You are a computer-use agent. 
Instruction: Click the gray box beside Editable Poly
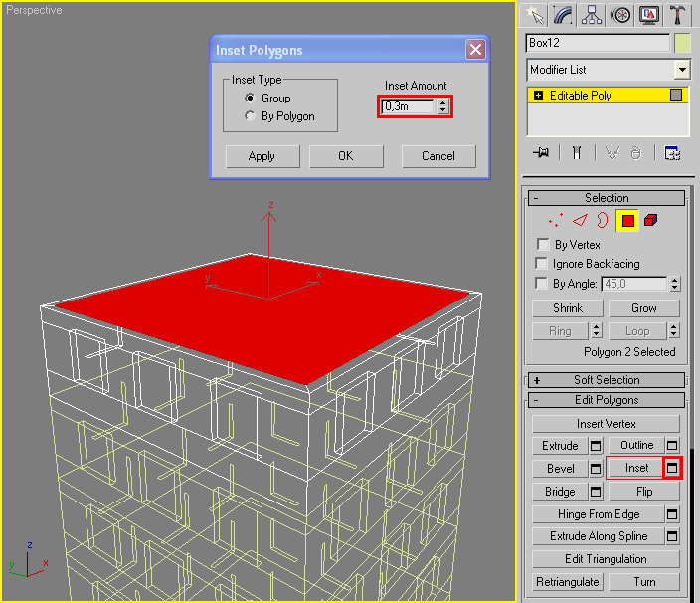(x=676, y=95)
